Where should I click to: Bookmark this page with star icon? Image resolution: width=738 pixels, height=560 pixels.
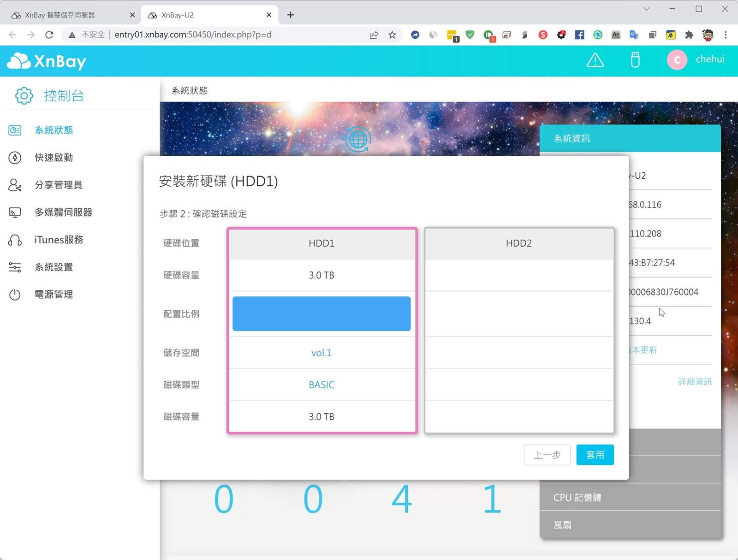click(392, 35)
